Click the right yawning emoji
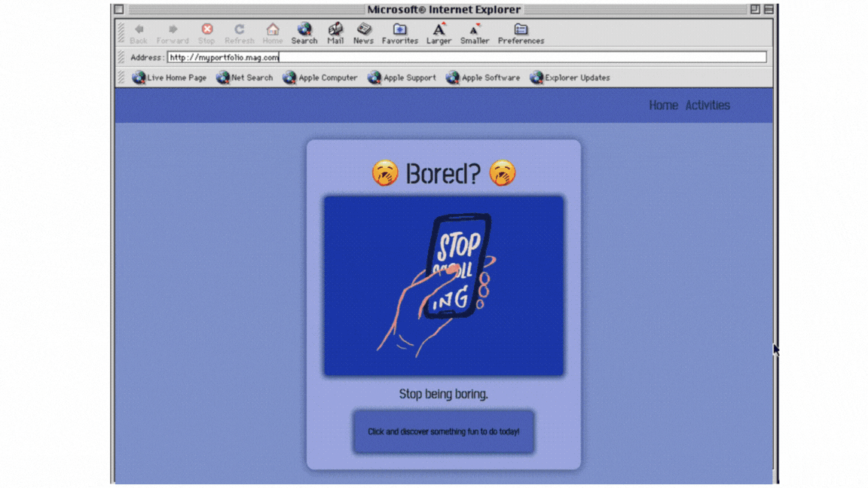868x488 pixels. pos(502,173)
